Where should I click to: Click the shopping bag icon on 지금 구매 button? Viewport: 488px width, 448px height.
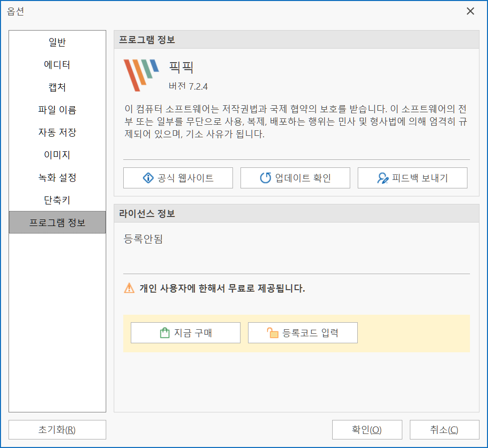165,333
